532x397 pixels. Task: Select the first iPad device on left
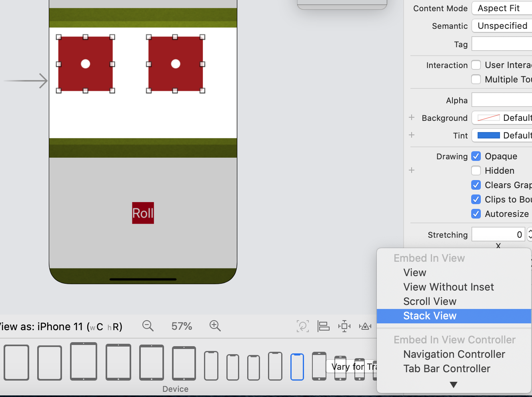tap(16, 362)
